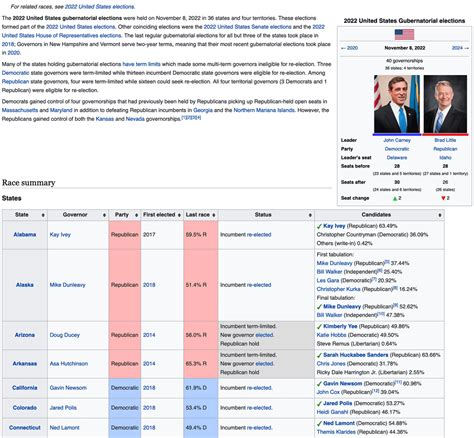The height and width of the screenshot is (438, 474).
Task: Open Chris Jones candidate link
Action: click(x=331, y=364)
